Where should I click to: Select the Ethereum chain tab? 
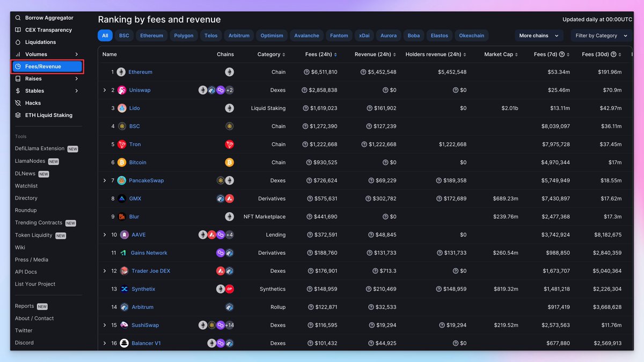click(x=151, y=35)
